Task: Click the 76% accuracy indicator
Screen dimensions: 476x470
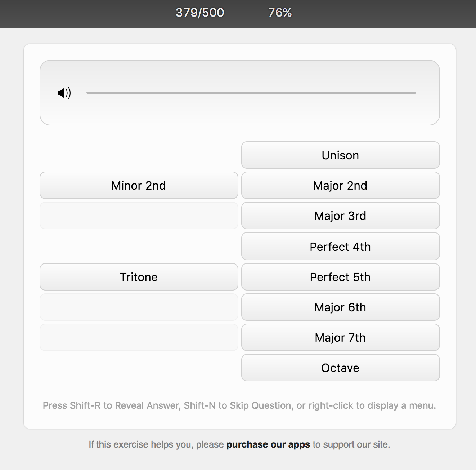Action: point(280,13)
